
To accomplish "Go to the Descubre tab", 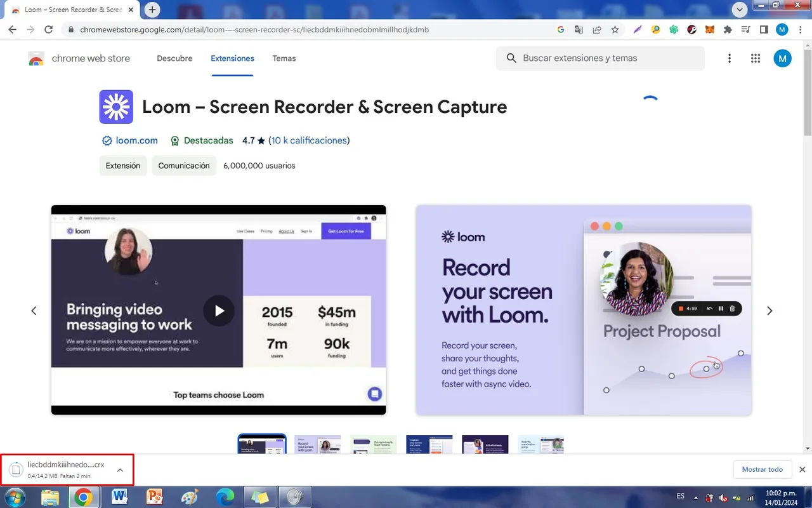I will click(x=174, y=58).
